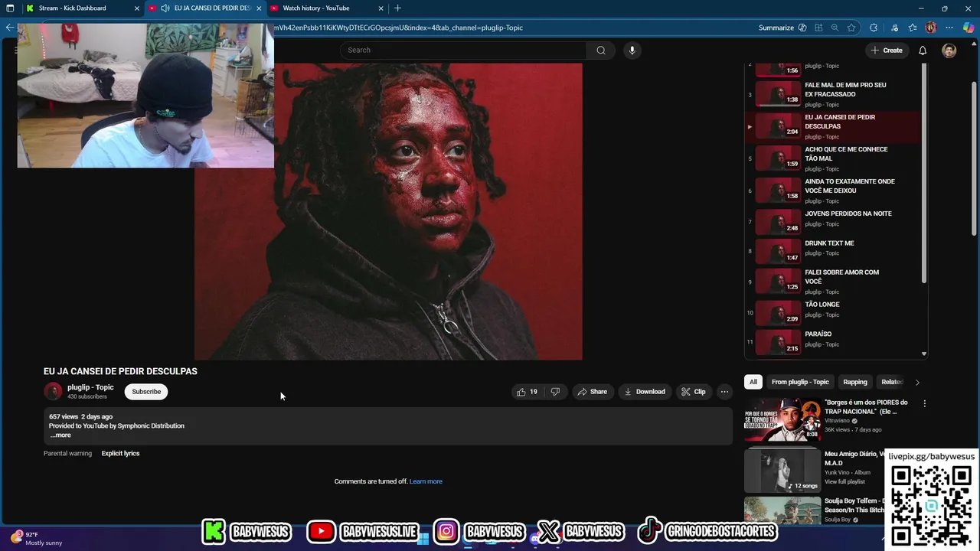Open the tab actions menu icon
980x551 pixels.
click(x=10, y=8)
